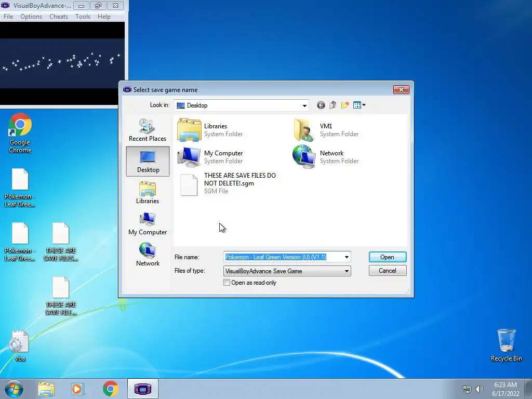Select My Computer in the places sidebar
This screenshot has height=399, width=532.
pos(148,224)
